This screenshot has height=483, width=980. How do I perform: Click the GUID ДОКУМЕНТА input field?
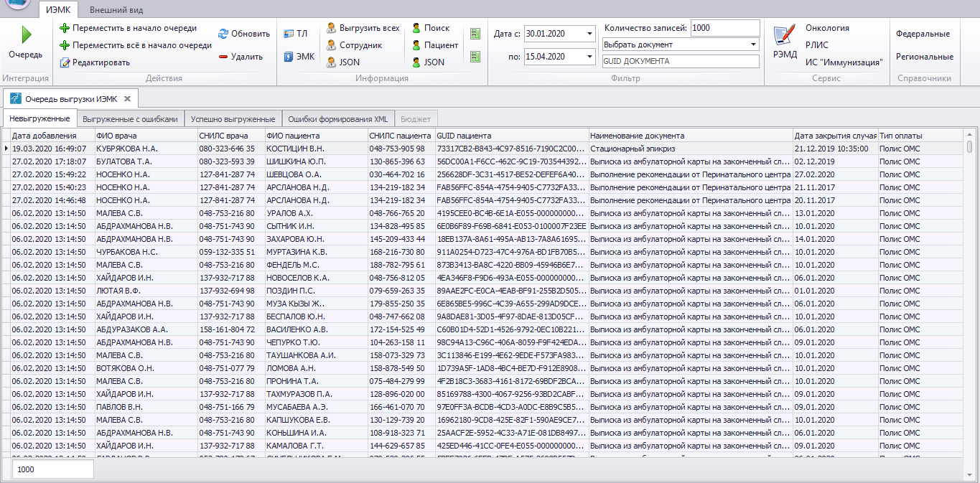(x=680, y=62)
